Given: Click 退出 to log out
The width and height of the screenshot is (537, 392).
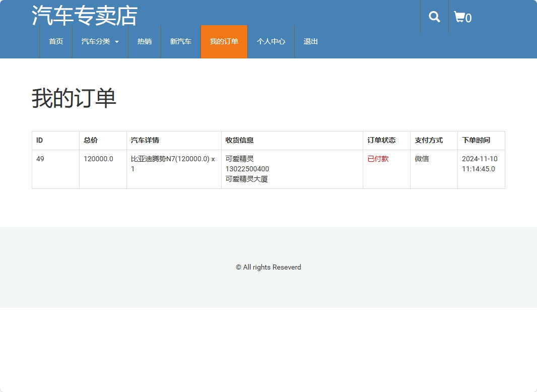Looking at the screenshot, I should (x=310, y=42).
